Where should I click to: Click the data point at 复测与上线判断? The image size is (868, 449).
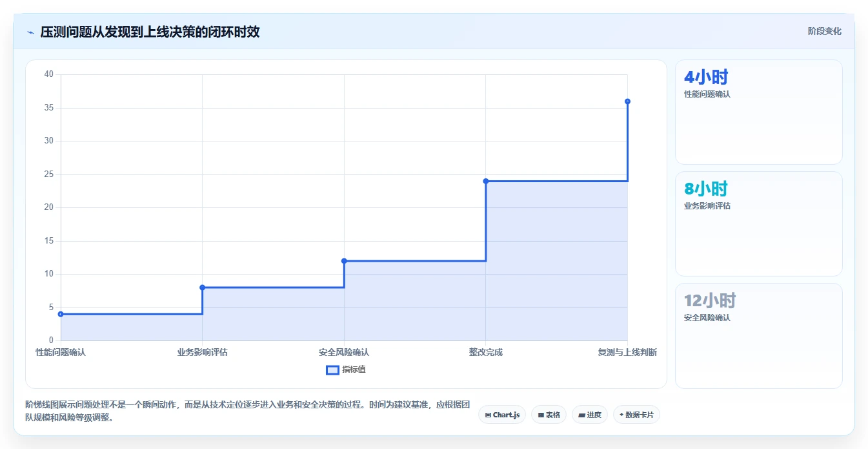627,101
